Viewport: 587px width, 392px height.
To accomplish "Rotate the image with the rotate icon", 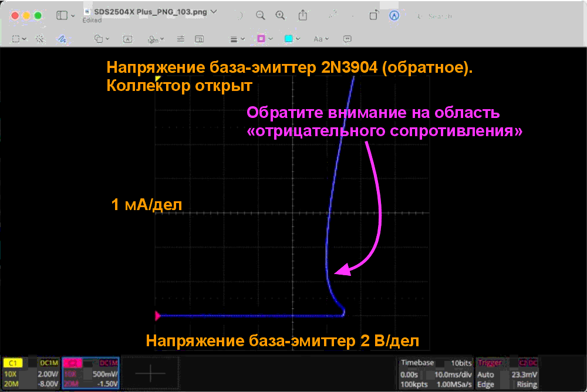I will coord(373,16).
